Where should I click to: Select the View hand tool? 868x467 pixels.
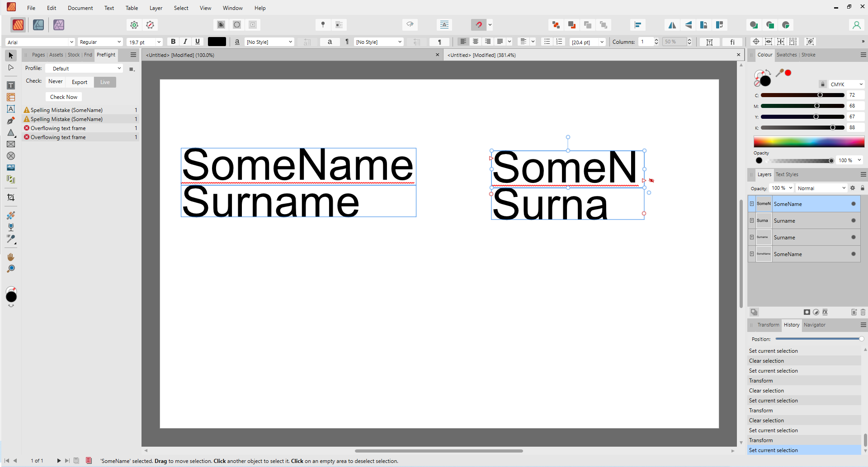(x=11, y=257)
